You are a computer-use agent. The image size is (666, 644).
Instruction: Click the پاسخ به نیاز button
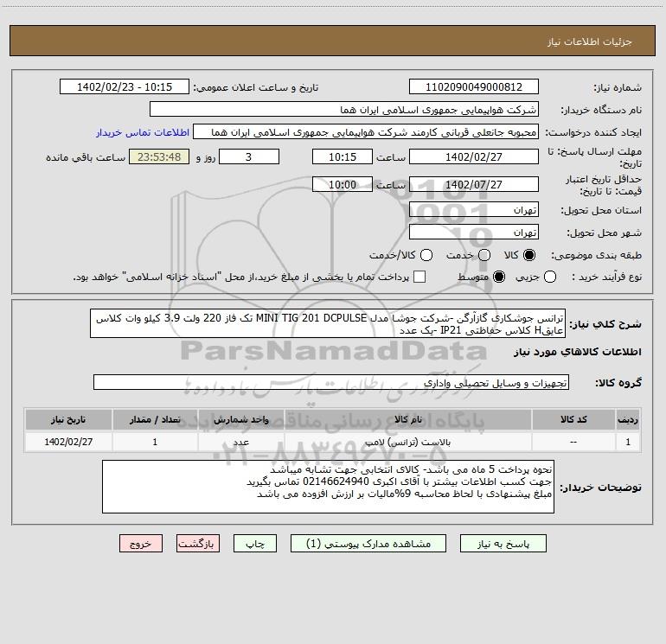[503, 544]
